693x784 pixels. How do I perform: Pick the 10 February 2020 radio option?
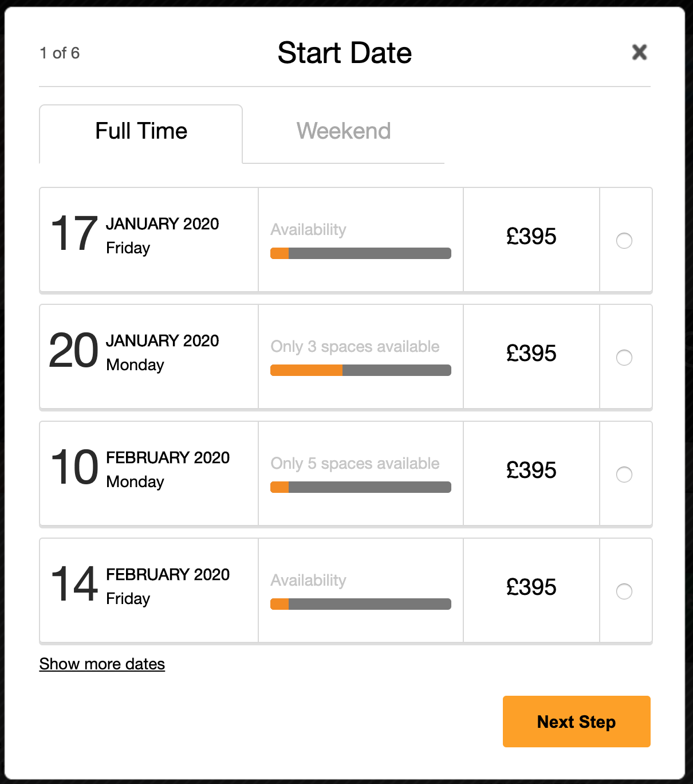(x=624, y=475)
